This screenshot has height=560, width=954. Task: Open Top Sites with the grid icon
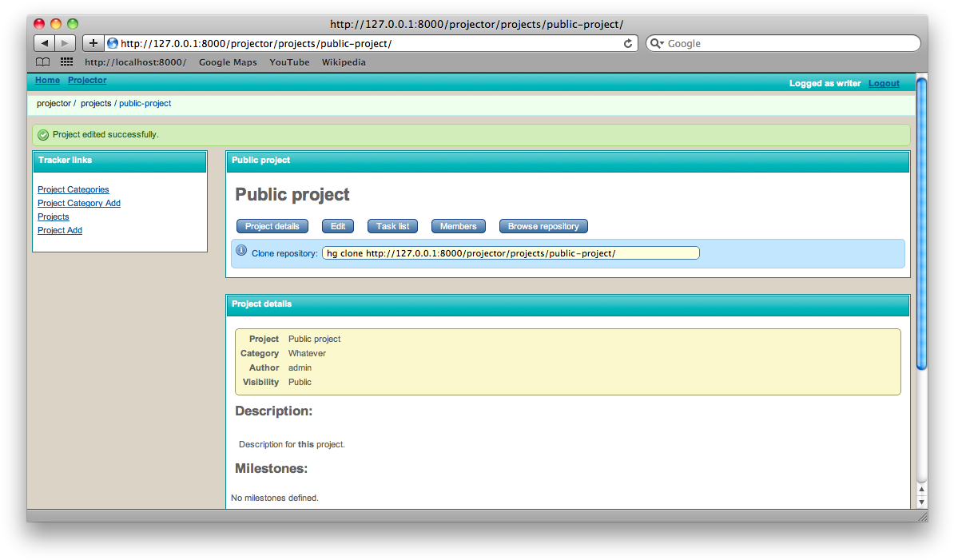tap(66, 62)
